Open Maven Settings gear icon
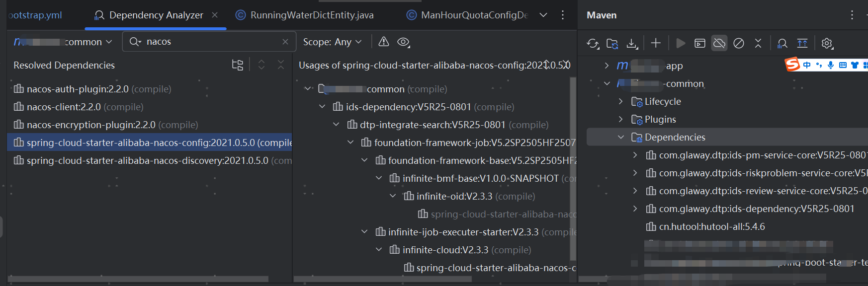Screen dimensions: 868x286 (827, 43)
